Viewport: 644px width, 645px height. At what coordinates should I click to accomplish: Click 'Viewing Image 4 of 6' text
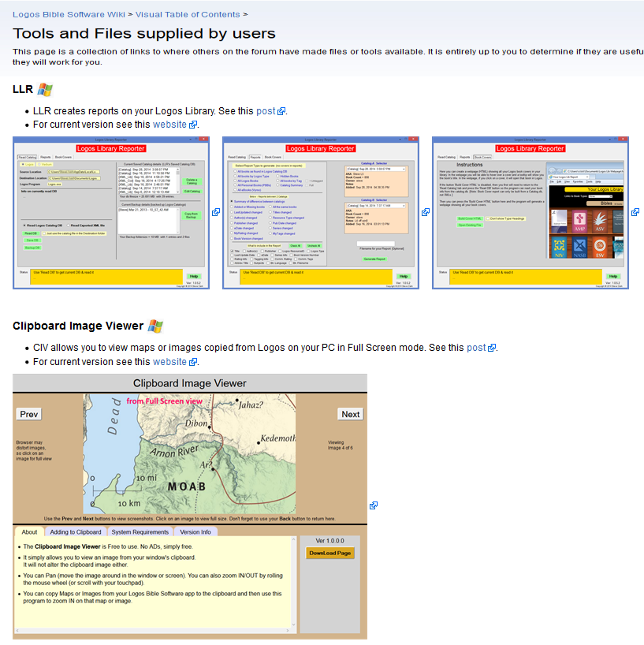340,445
